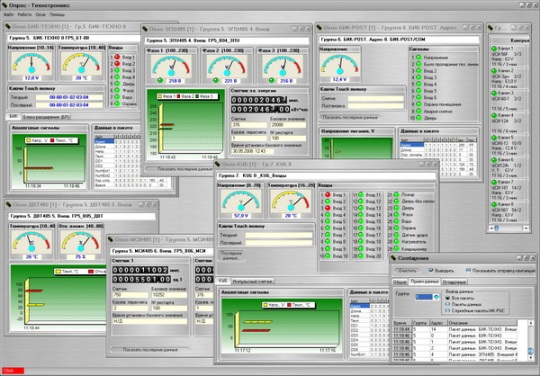
Task: Click the Вход 1 red indicator in КУБ window
Action: click(328, 195)
